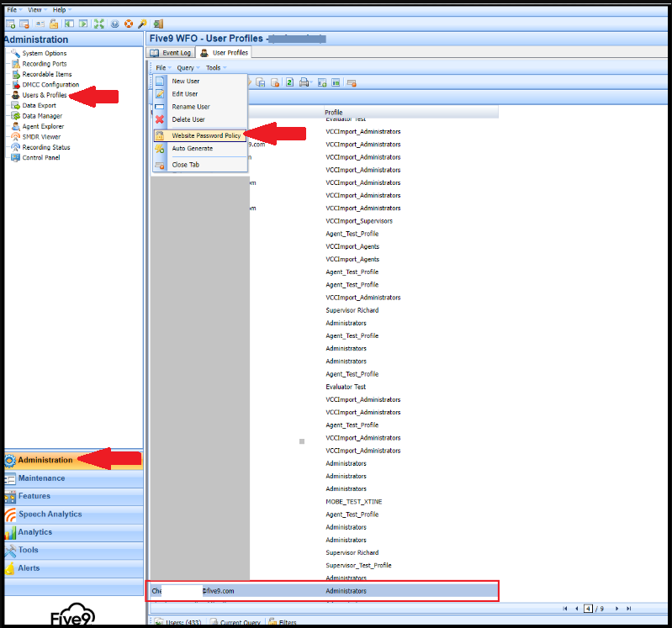672x628 pixels.
Task: Open Recording Status tree item
Action: tap(46, 147)
